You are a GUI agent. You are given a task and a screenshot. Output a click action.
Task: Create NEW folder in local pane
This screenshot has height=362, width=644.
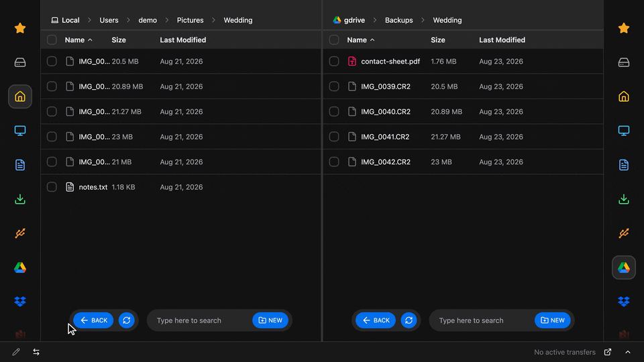[270, 320]
